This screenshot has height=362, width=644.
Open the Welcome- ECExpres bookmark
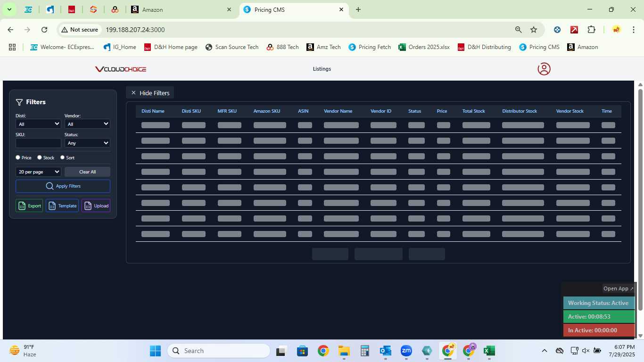click(x=62, y=47)
